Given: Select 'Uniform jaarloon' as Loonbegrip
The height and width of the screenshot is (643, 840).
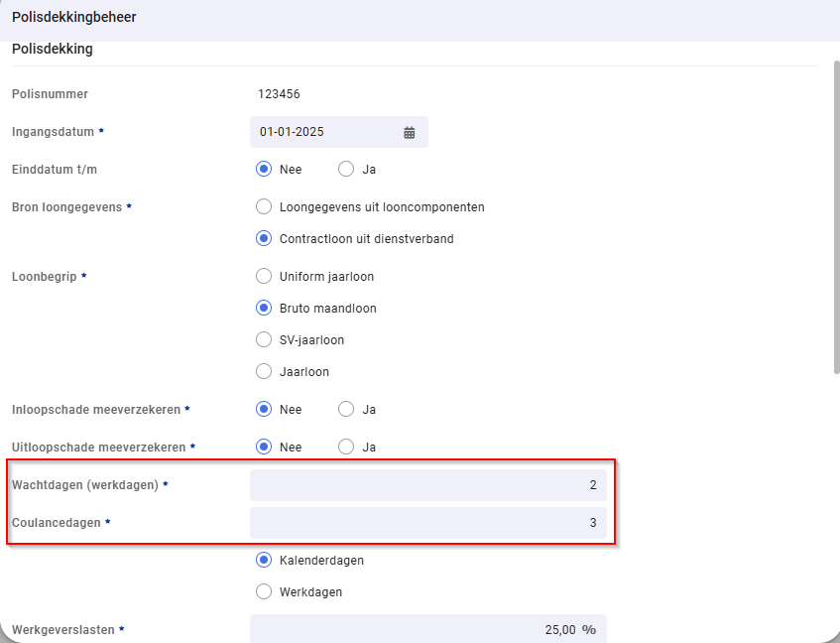Looking at the screenshot, I should click(x=264, y=277).
